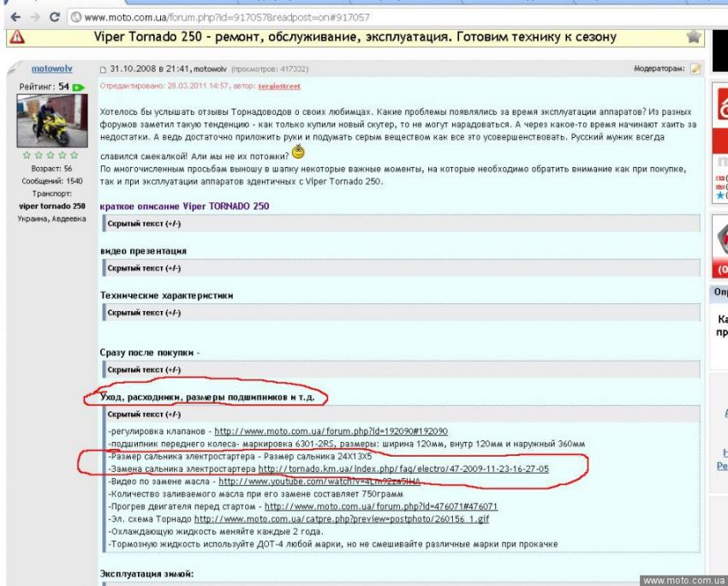This screenshot has width=728, height=586.
Task: Click the red warning triangle icon
Action: [x=17, y=37]
